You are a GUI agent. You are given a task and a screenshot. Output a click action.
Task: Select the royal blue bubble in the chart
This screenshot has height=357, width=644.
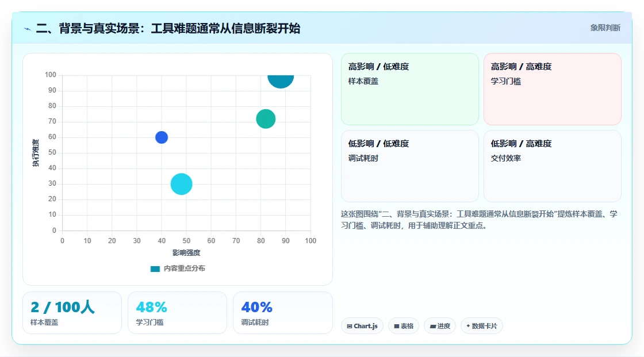(162, 137)
